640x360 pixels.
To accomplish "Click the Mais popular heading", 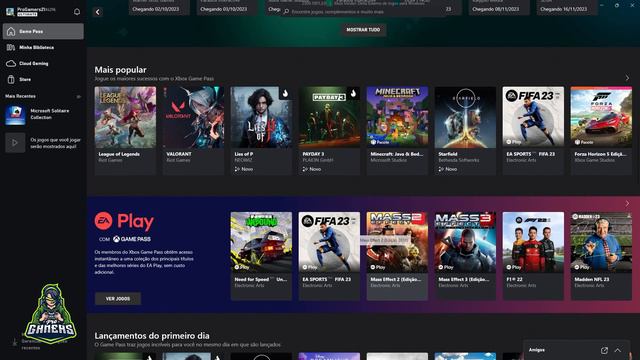I will click(x=120, y=70).
